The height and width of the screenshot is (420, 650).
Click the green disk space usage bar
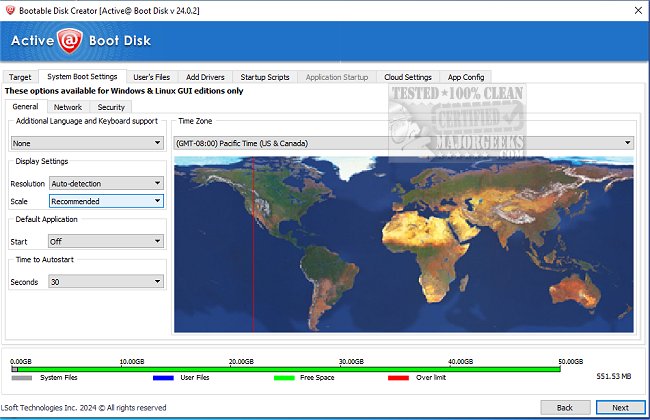click(x=290, y=369)
